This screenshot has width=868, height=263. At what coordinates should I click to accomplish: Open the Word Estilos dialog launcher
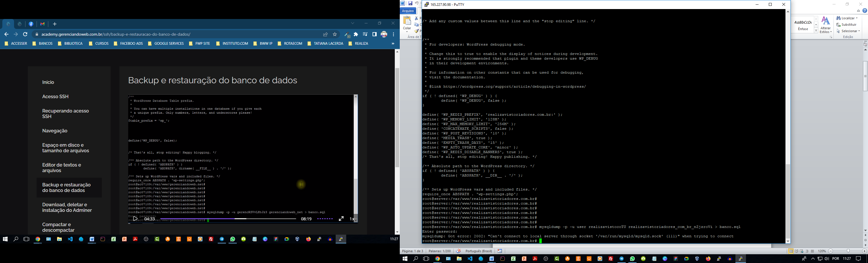point(831,37)
